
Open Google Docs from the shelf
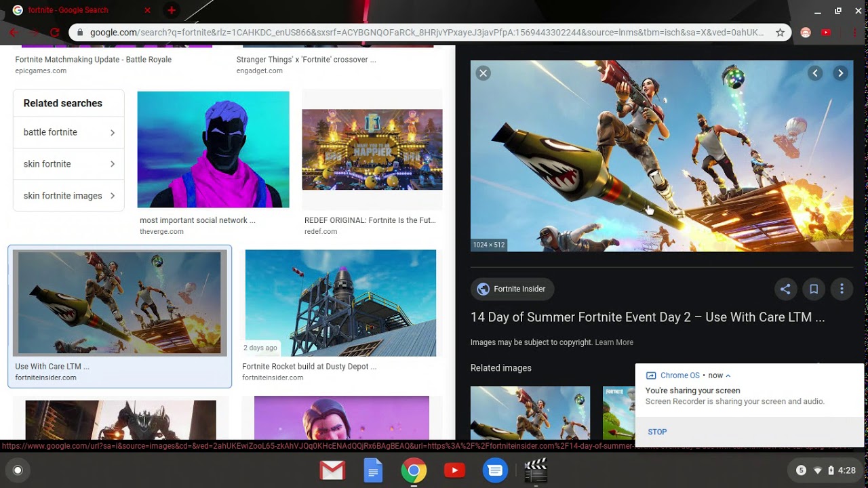coord(373,470)
